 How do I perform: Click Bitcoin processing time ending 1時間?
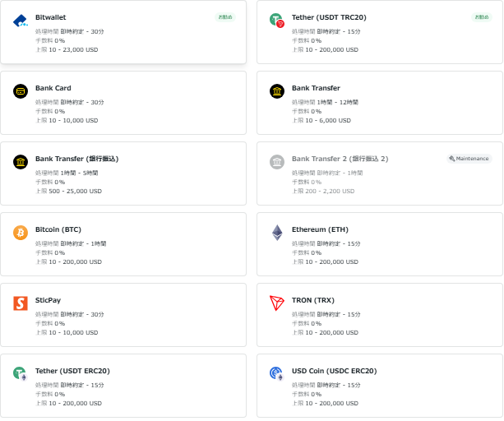(x=71, y=243)
